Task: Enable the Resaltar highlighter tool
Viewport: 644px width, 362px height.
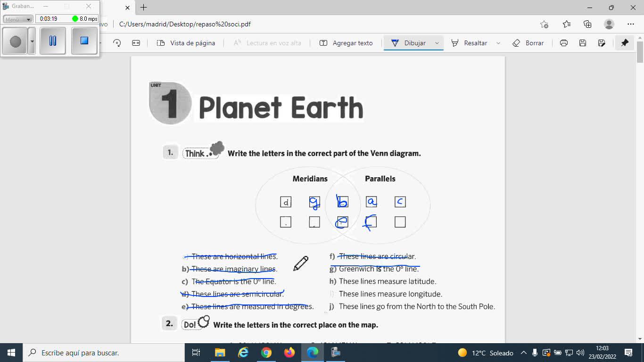Action: click(x=469, y=43)
